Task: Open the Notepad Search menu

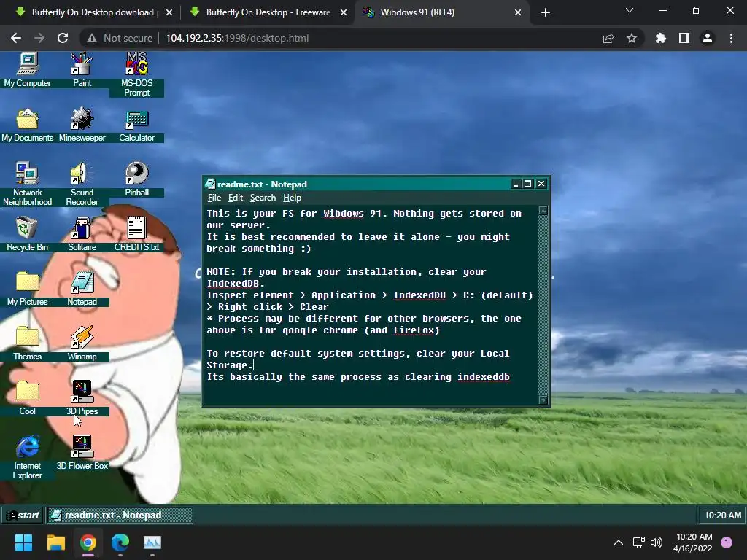Action: [263, 198]
